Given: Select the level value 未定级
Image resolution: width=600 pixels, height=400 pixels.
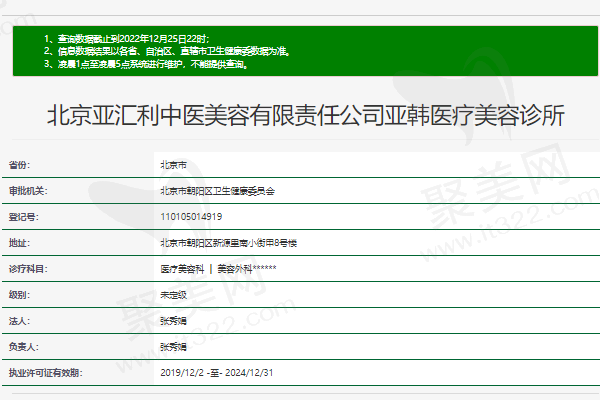Looking at the screenshot, I should coord(173,295).
